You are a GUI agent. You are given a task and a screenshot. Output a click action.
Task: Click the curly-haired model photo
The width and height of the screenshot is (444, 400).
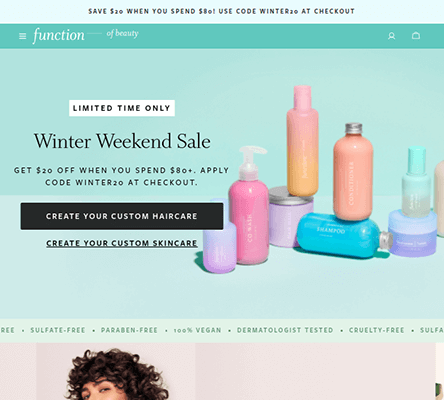click(116, 372)
